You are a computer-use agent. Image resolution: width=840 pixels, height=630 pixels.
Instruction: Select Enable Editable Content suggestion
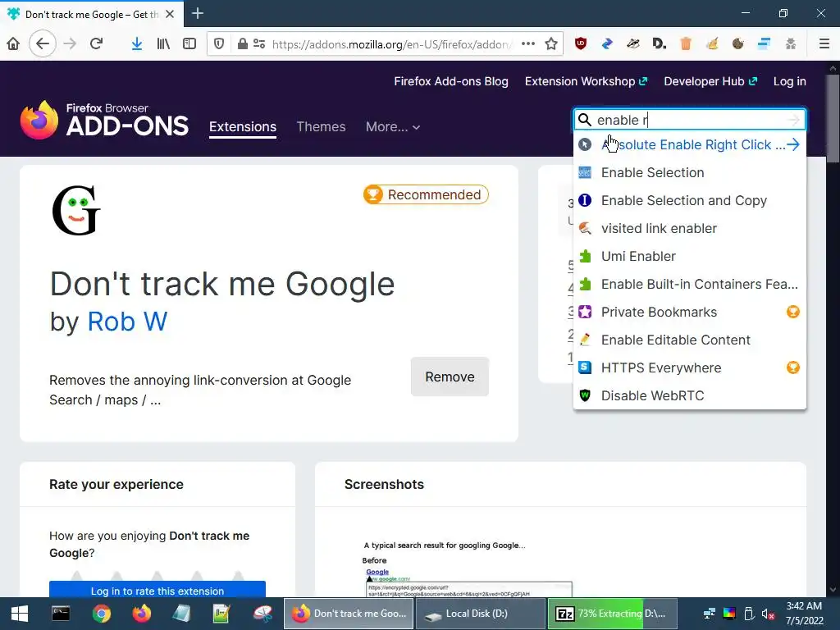click(689, 340)
